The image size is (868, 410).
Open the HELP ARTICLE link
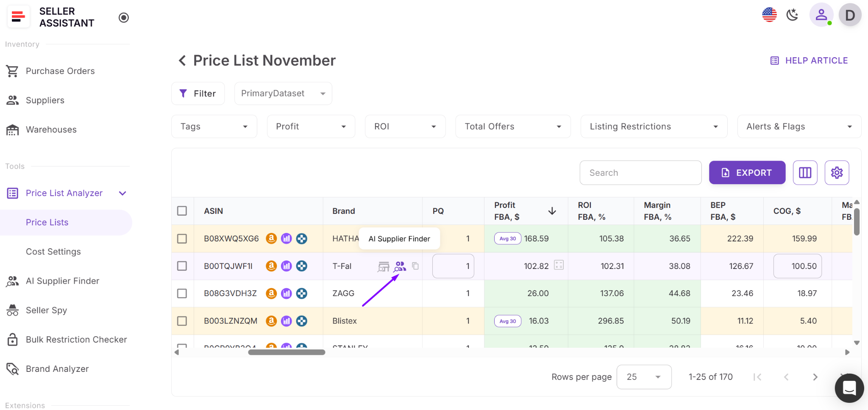click(809, 60)
